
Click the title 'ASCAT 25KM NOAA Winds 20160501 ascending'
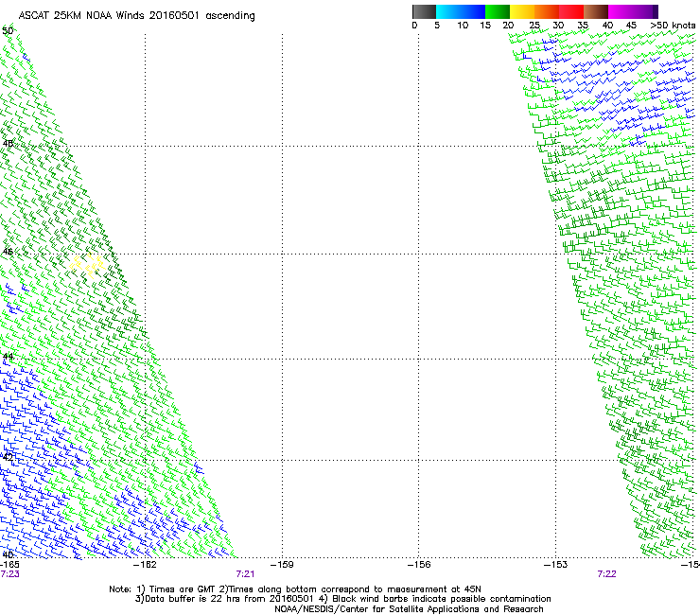tap(136, 16)
